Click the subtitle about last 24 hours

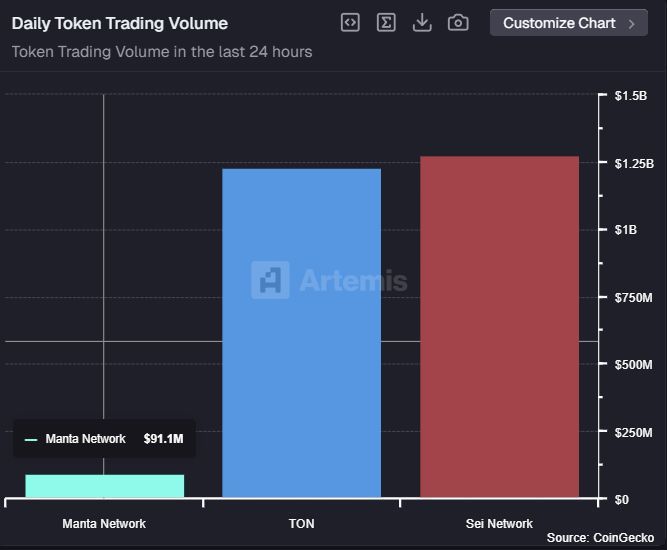pyautogui.click(x=162, y=52)
